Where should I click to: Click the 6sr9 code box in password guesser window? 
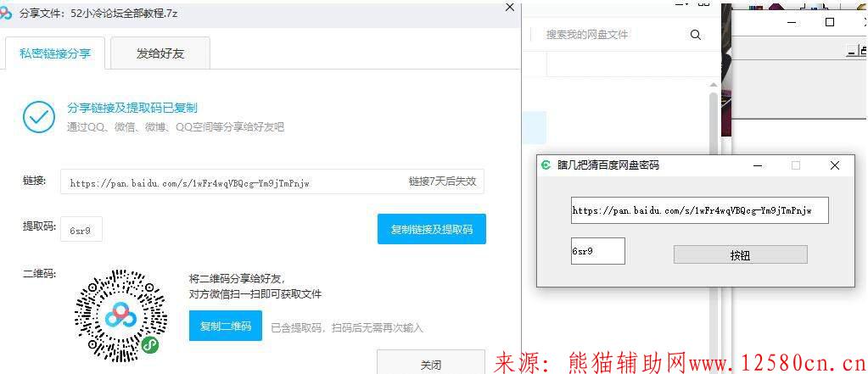[x=597, y=251]
